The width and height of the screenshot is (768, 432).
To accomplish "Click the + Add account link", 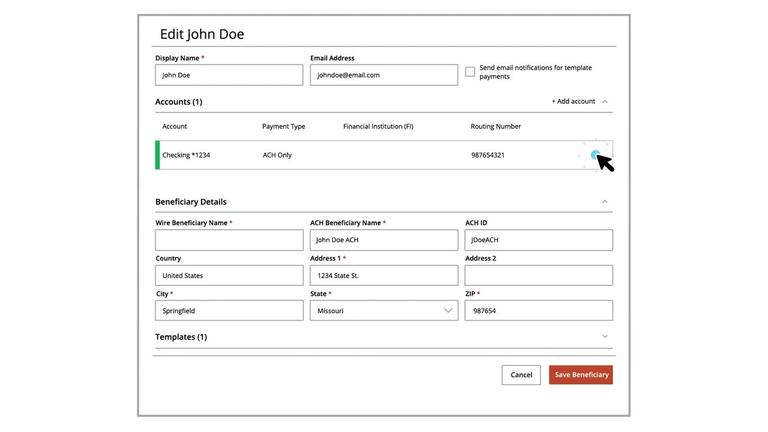I will coord(573,101).
